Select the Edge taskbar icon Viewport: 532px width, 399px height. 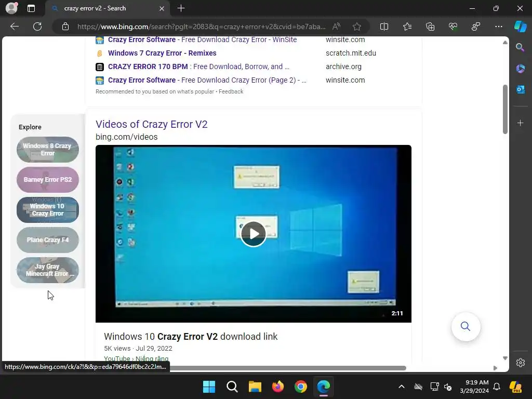[324, 387]
